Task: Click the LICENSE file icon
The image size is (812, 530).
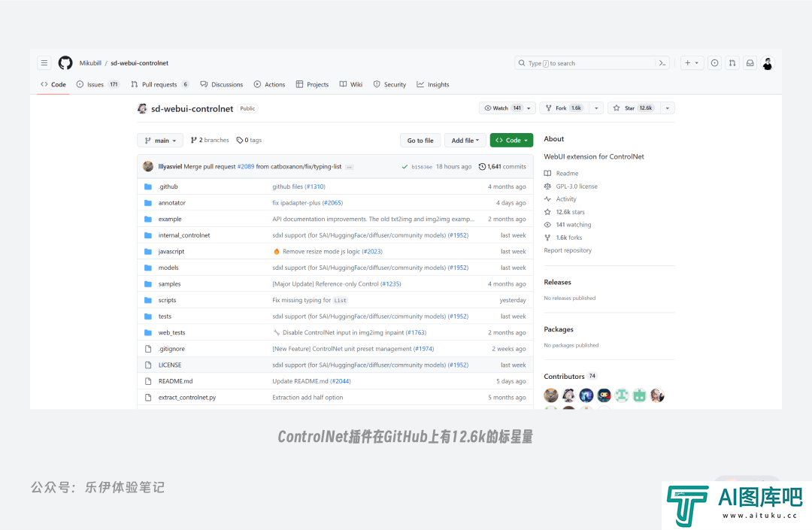Action: coord(148,365)
